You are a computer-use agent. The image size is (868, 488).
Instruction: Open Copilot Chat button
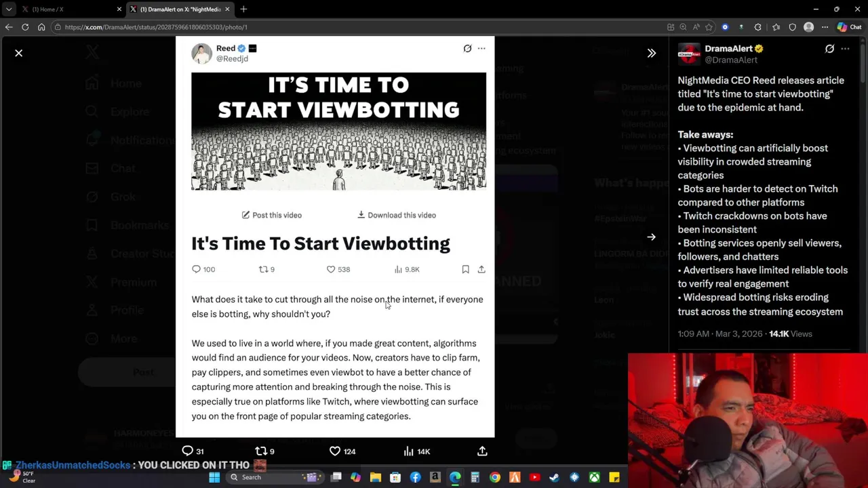pos(849,27)
